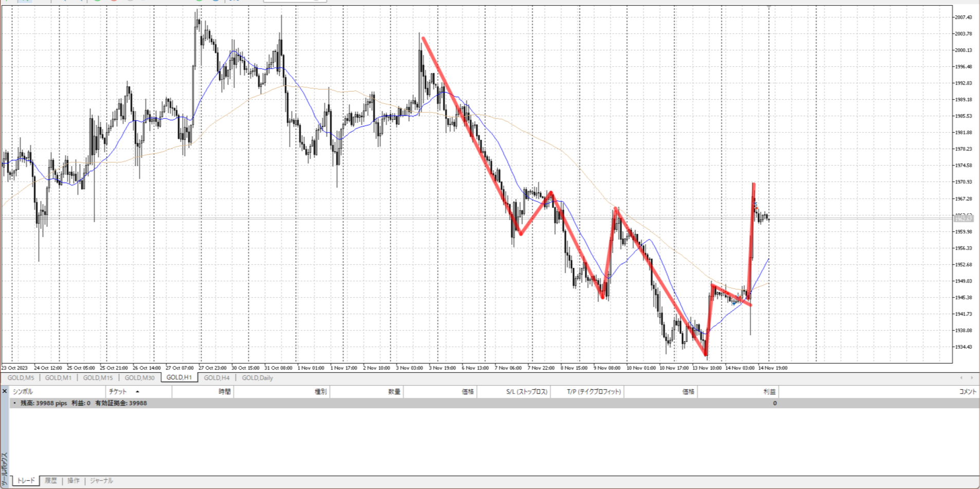Screen dimensions: 980x489
Task: Click the S/L (ストップロス) column header
Action: [527, 392]
